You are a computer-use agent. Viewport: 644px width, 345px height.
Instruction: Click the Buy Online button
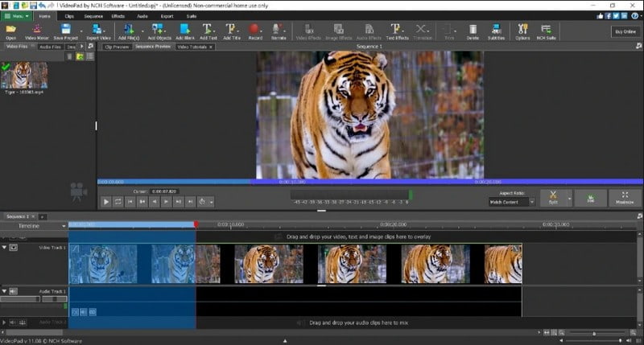tap(625, 31)
